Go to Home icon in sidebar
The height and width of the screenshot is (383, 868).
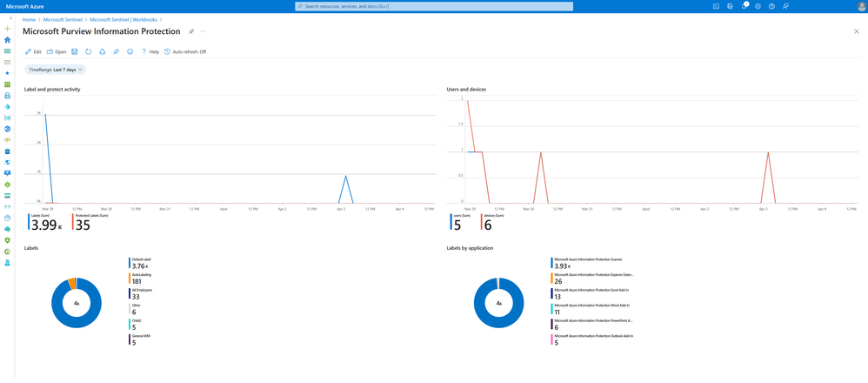(7, 40)
